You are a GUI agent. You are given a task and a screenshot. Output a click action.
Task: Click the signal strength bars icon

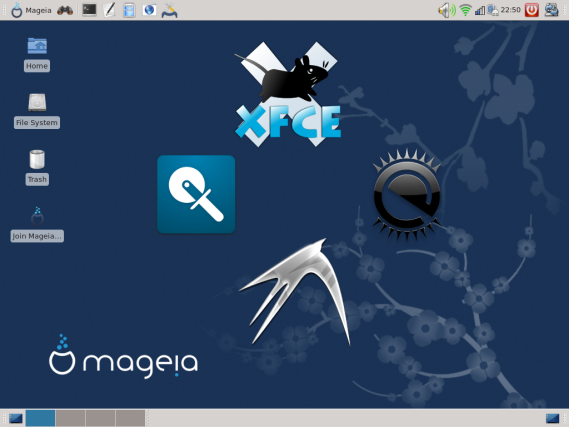click(480, 11)
